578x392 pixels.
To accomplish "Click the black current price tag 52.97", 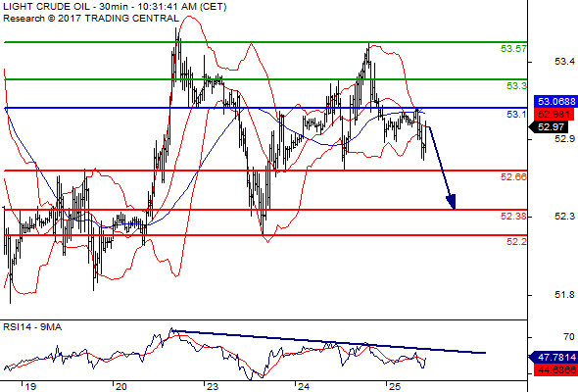I will (549, 127).
